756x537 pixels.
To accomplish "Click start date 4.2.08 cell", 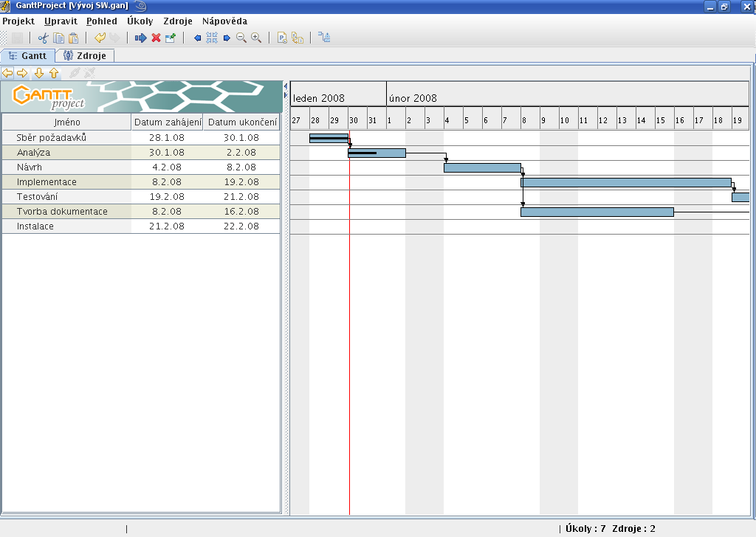I will (x=167, y=167).
